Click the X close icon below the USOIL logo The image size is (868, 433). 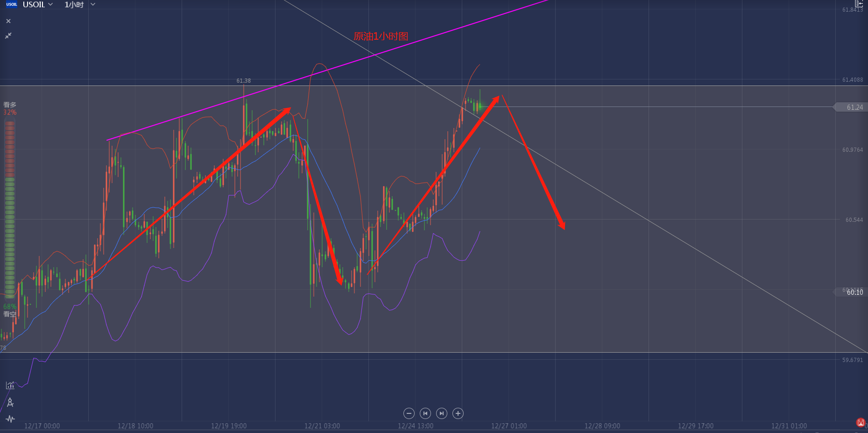point(8,21)
